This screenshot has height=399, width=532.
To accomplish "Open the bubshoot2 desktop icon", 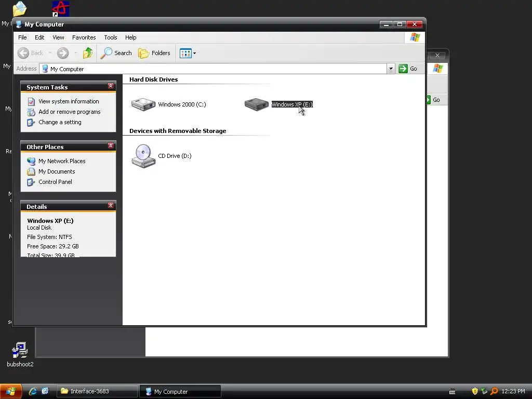I will point(20,354).
